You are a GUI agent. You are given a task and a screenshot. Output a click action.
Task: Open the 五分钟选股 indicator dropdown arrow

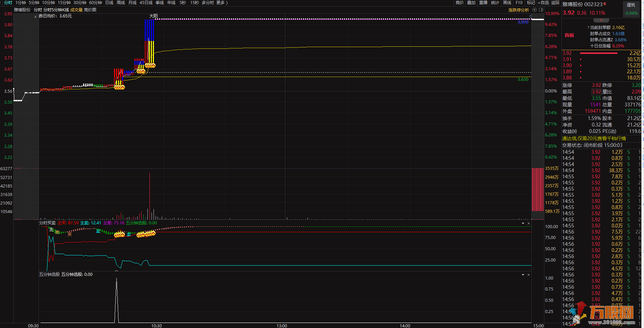(523, 275)
